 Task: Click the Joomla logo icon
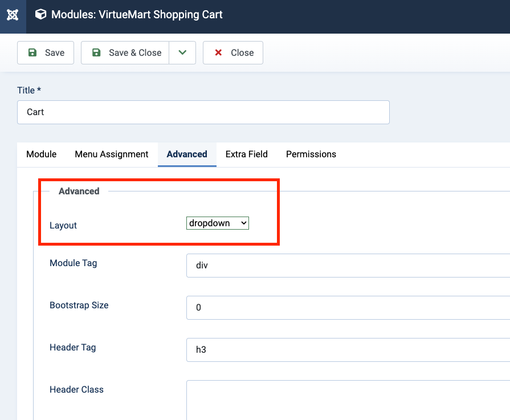click(13, 15)
